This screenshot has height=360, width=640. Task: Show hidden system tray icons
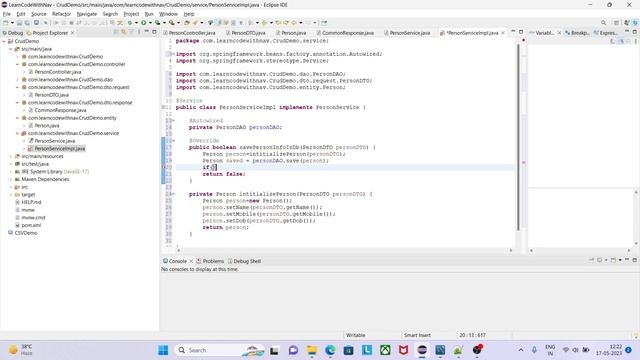[521, 350]
